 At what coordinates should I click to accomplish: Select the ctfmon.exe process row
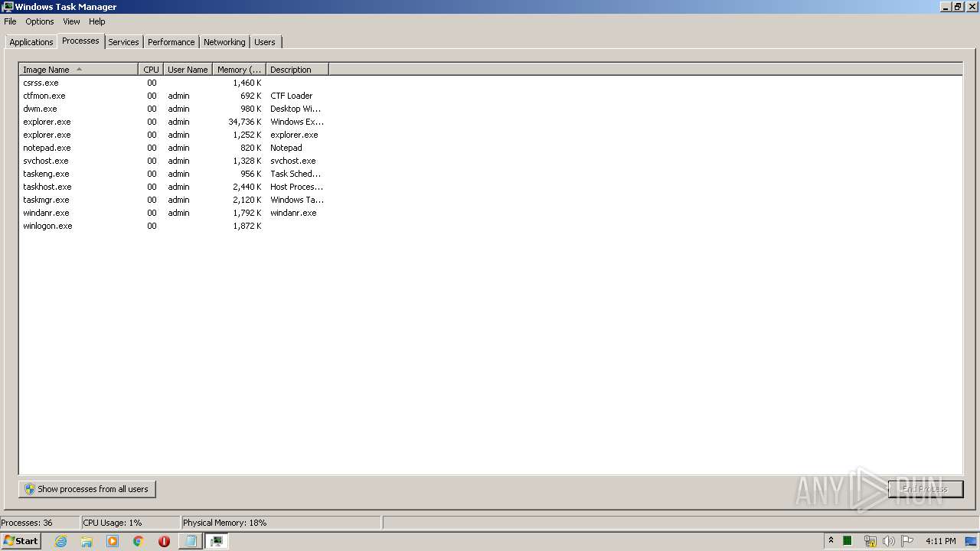[x=175, y=96]
